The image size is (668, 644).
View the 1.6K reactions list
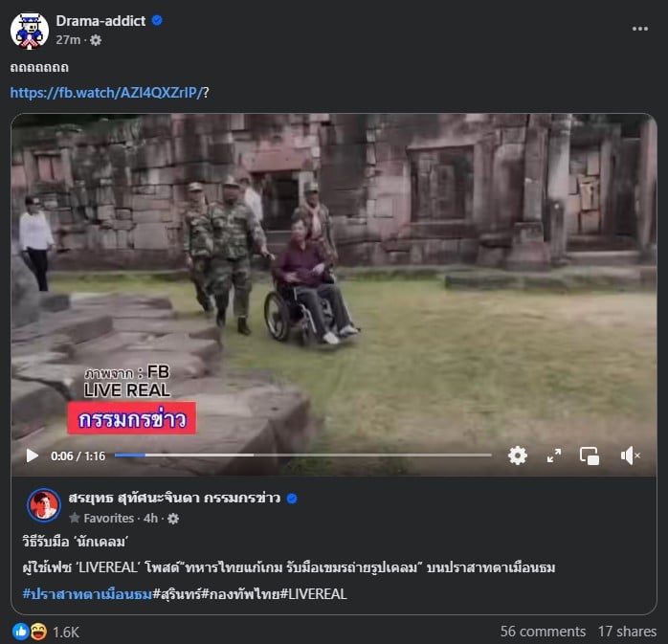point(66,633)
